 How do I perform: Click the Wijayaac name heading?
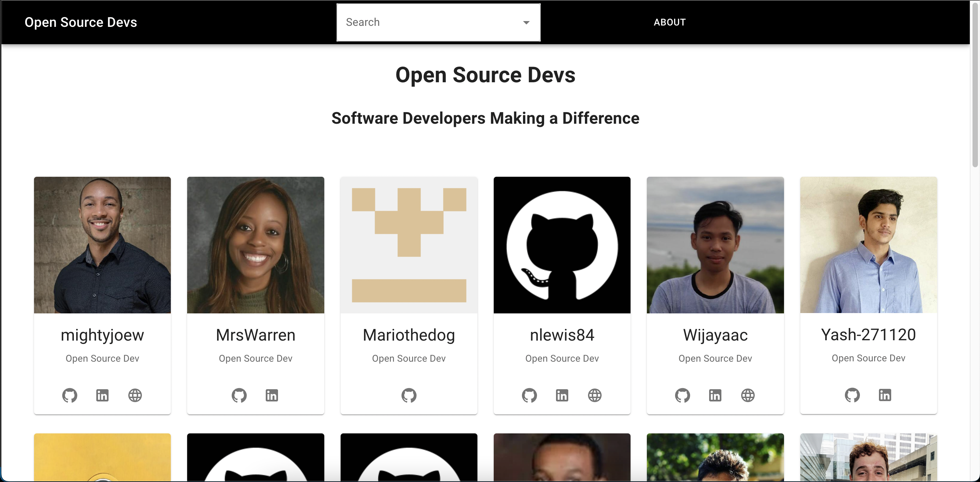click(715, 335)
